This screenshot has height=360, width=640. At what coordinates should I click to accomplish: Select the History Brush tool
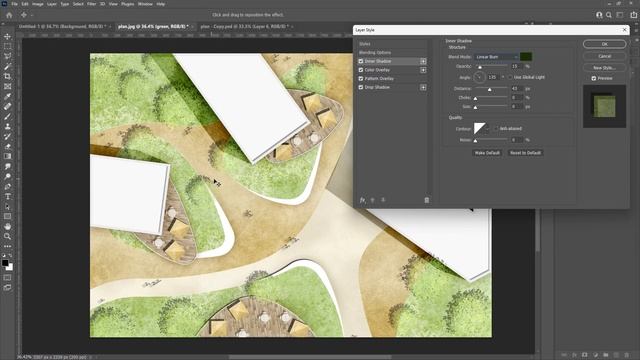point(7,136)
